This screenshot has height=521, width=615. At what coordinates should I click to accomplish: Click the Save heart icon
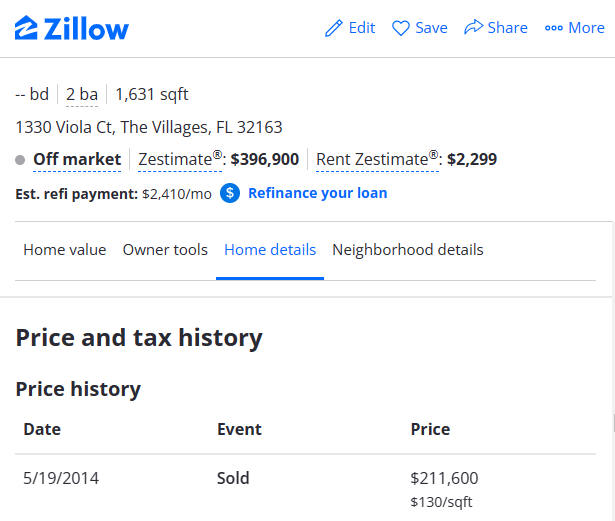pyautogui.click(x=401, y=28)
